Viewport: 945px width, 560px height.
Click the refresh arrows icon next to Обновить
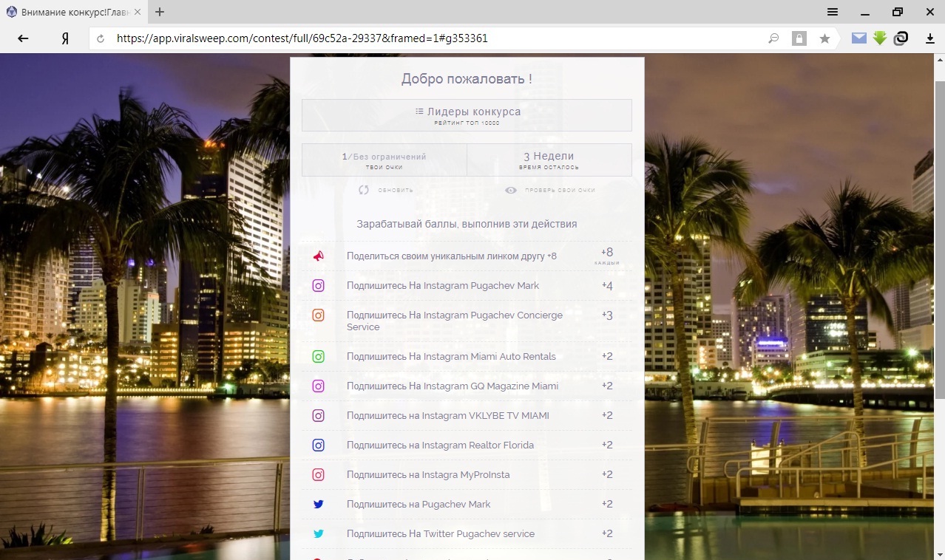pos(364,190)
